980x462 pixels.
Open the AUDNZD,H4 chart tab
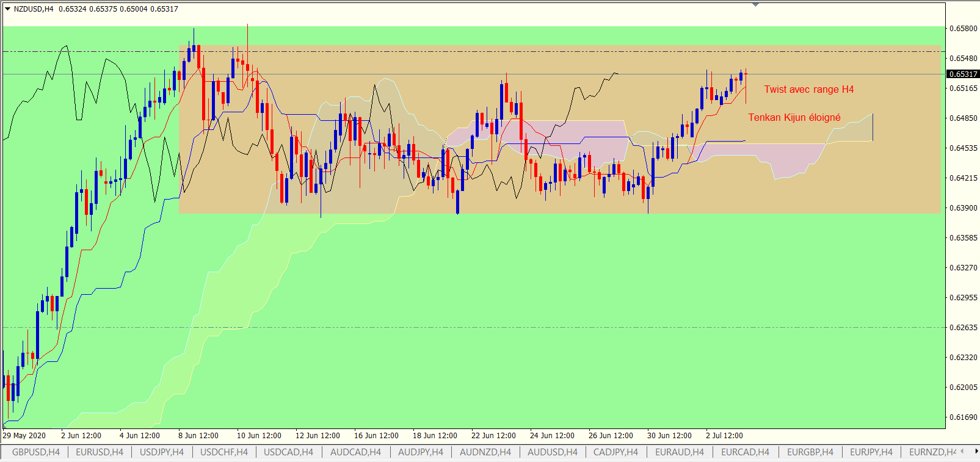click(x=485, y=452)
